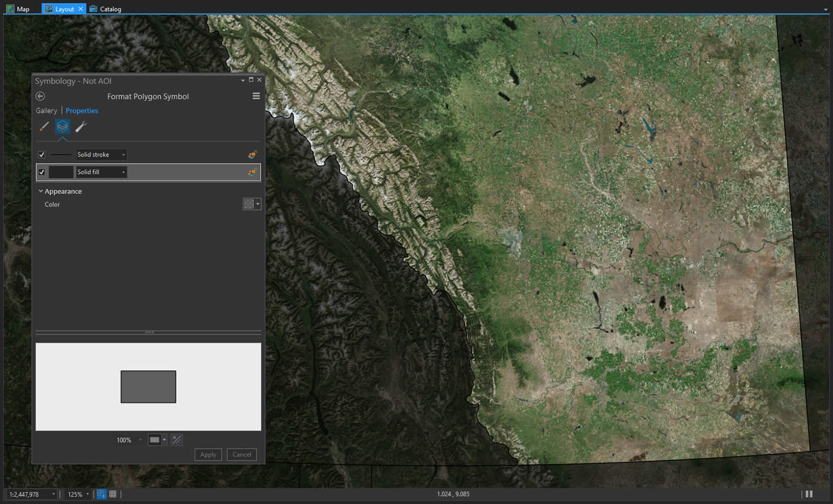
Task: Uncheck the Solid stroke layer checkbox
Action: point(42,155)
